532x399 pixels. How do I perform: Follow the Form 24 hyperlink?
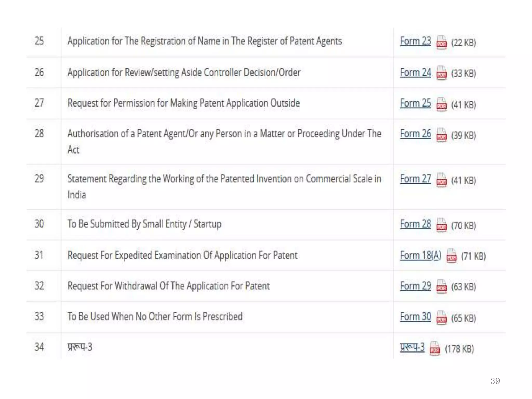point(415,72)
